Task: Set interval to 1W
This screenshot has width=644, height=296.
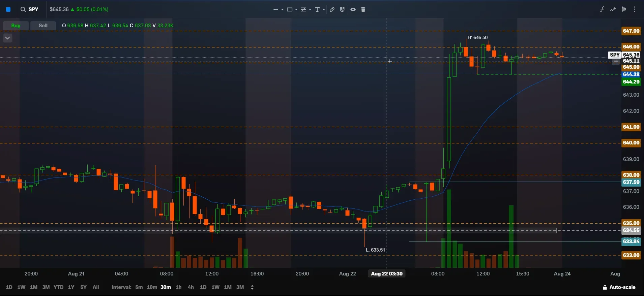Action: 215,287
